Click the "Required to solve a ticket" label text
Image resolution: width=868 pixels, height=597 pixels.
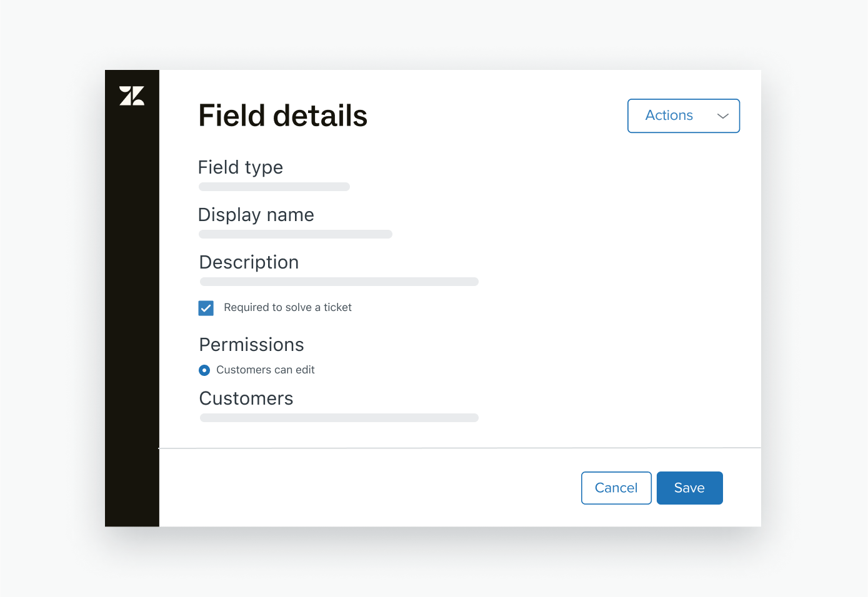(287, 307)
